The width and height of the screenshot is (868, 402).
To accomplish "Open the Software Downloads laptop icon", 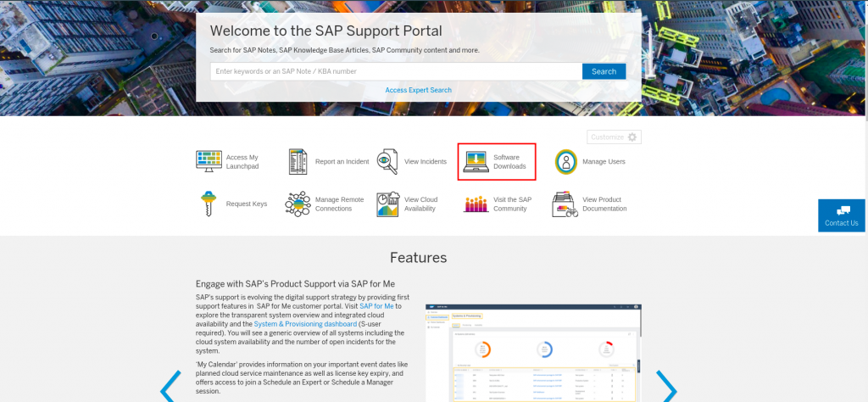I will [476, 161].
